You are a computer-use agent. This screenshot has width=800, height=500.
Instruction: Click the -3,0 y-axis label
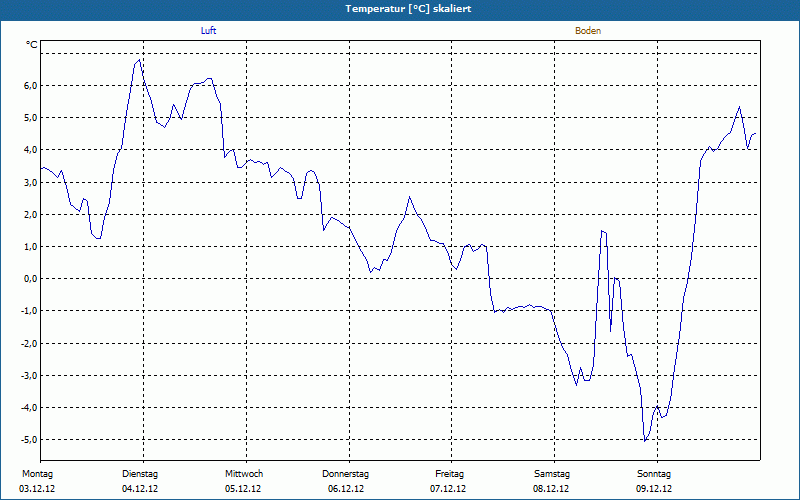[x=29, y=376]
